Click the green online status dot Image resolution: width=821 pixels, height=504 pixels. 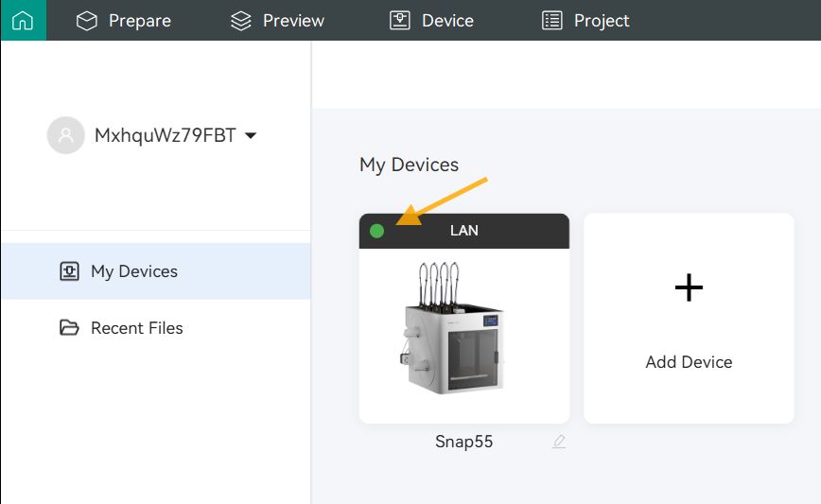[376, 231]
